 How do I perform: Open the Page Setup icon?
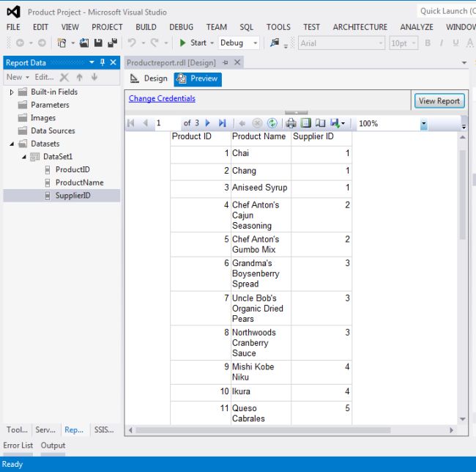coord(320,123)
